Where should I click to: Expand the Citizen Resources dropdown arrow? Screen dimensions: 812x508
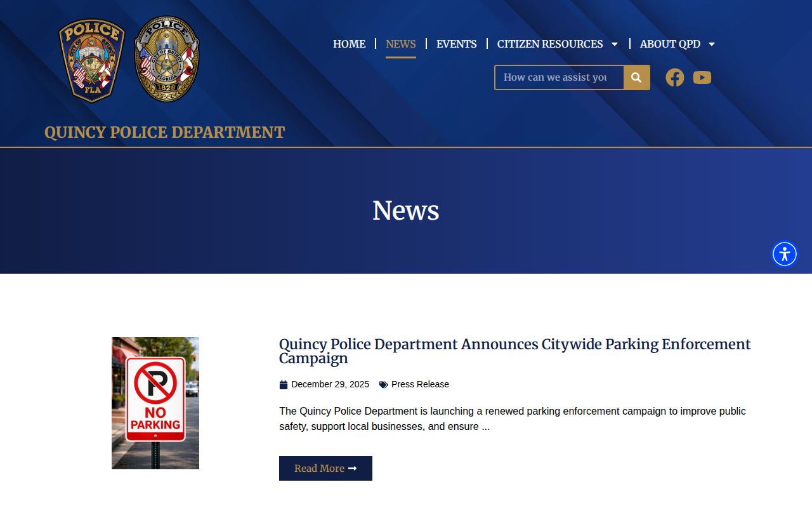point(614,44)
